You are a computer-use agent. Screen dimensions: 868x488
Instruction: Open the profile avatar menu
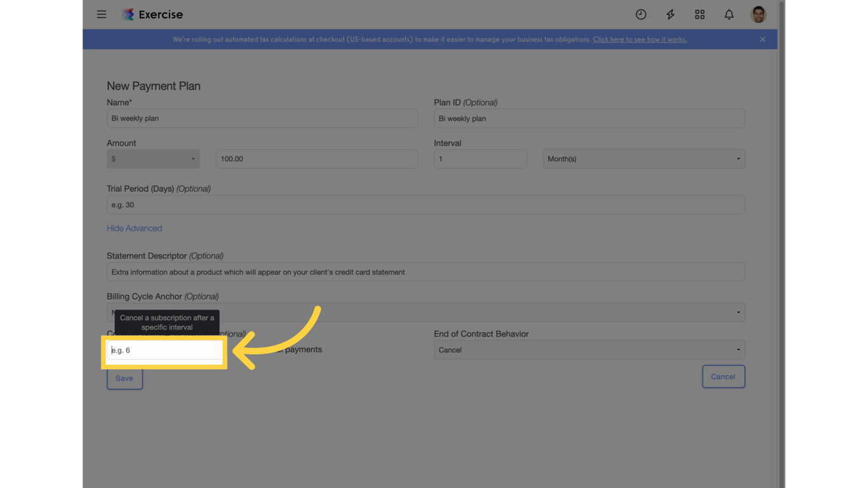pos(757,14)
